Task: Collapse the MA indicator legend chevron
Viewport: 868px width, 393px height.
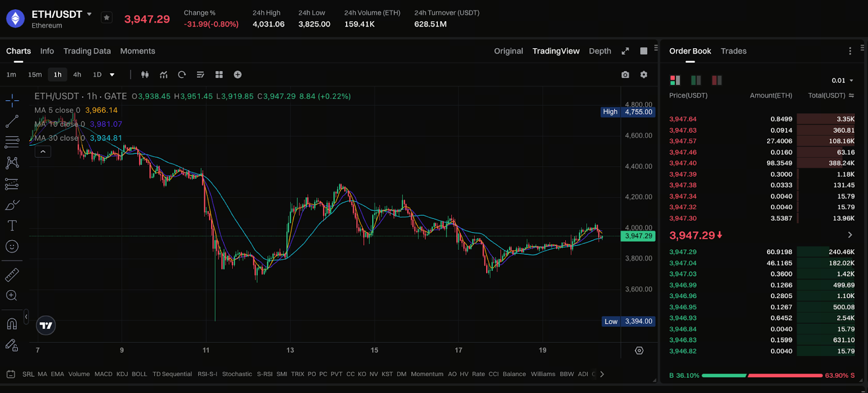Action: [43, 152]
